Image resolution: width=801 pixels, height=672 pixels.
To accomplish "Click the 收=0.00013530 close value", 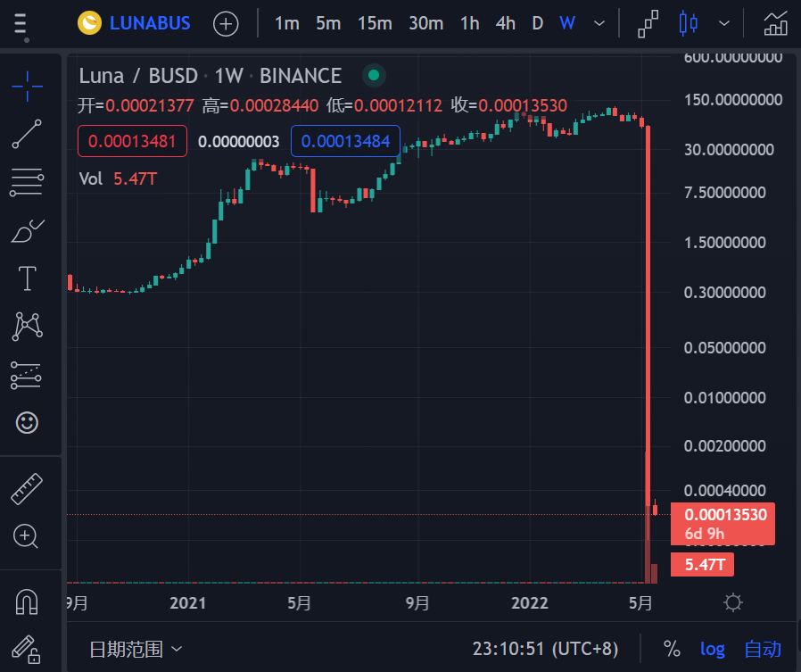I will pos(508,106).
